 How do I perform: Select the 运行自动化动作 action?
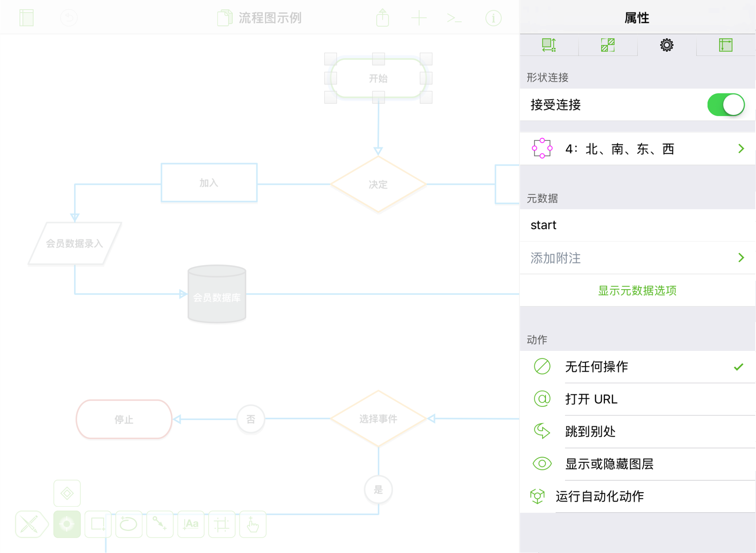point(637,497)
